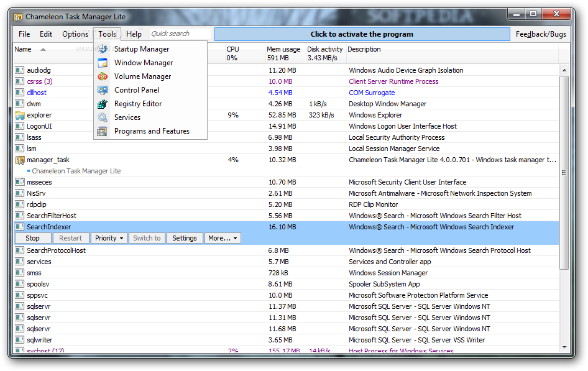Click the Services gear icon
588x371 pixels.
point(103,117)
